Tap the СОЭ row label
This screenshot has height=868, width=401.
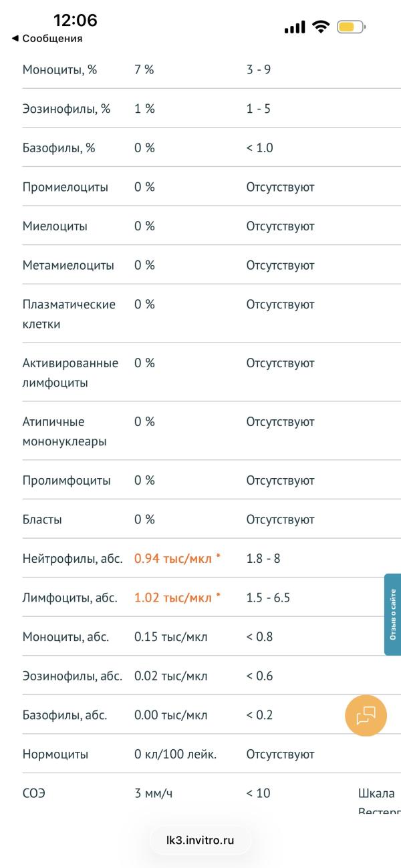(x=34, y=793)
